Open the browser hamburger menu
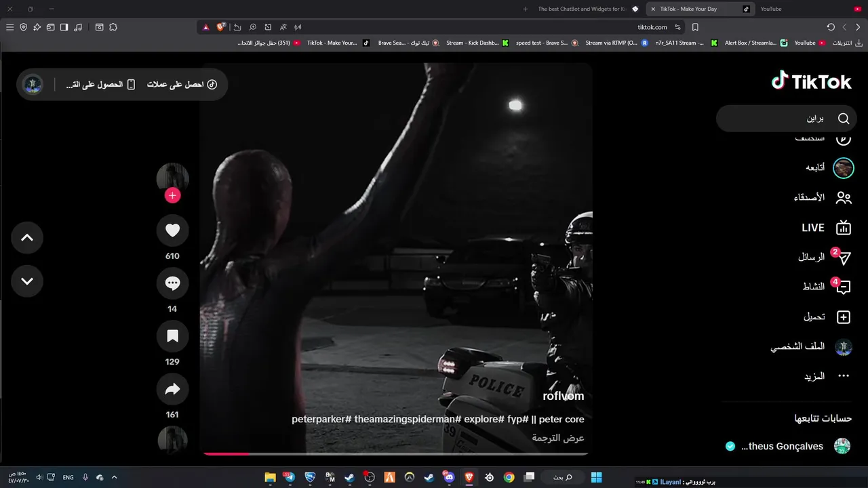Viewport: 868px width, 488px height. pos(9,27)
